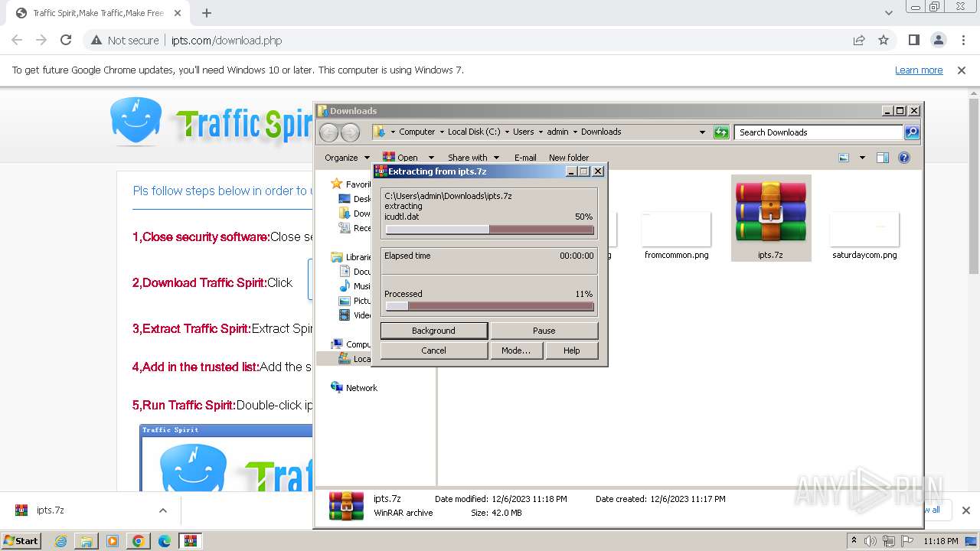Screen dimensions: 980x551
Task: Click Users in the address breadcrumb
Action: pyautogui.click(x=523, y=132)
